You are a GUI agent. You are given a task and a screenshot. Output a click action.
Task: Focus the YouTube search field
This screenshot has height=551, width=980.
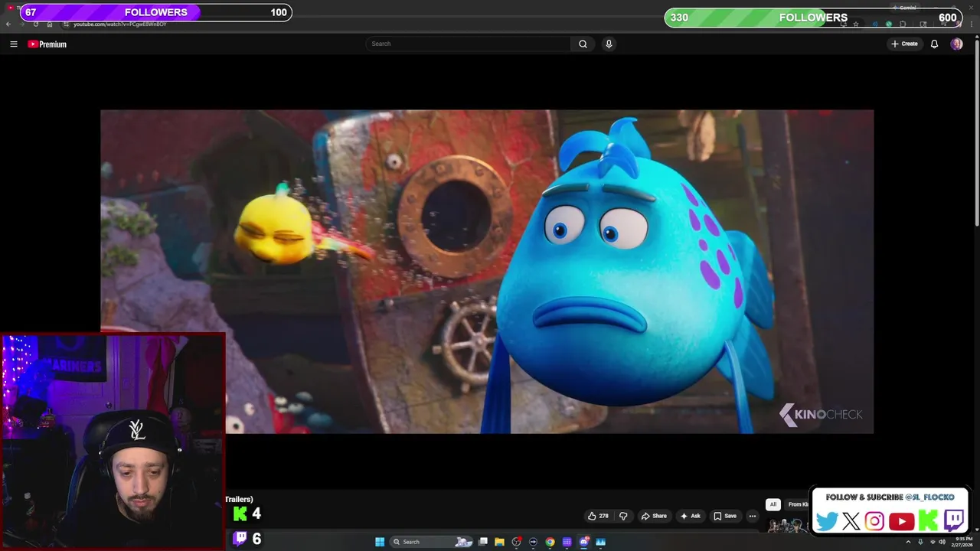[468, 44]
